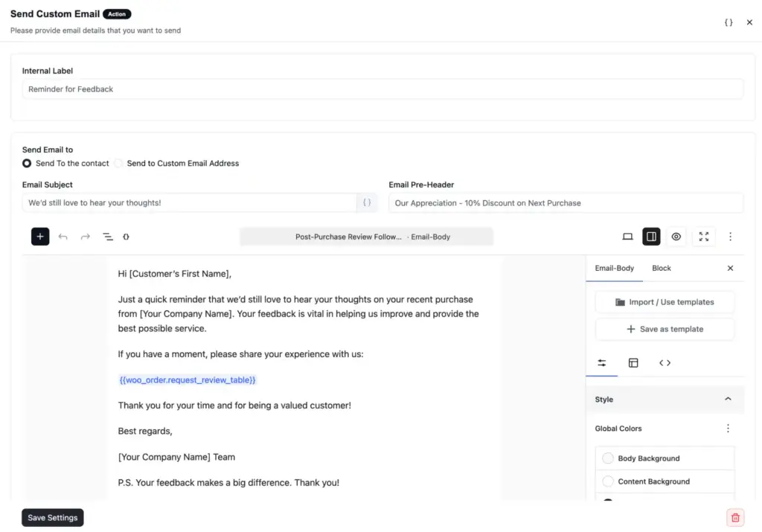This screenshot has width=762, height=532.
Task: Click Import / Use templates button
Action: point(665,302)
